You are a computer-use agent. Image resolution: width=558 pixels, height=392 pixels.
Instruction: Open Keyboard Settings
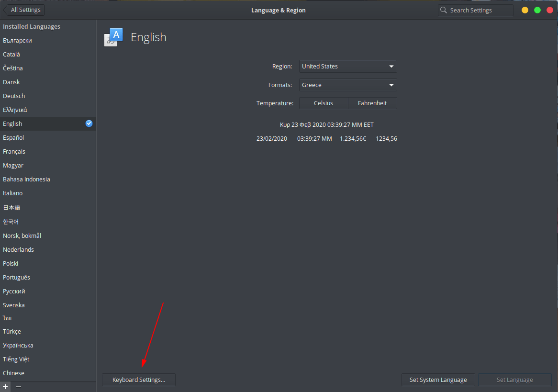click(x=139, y=380)
